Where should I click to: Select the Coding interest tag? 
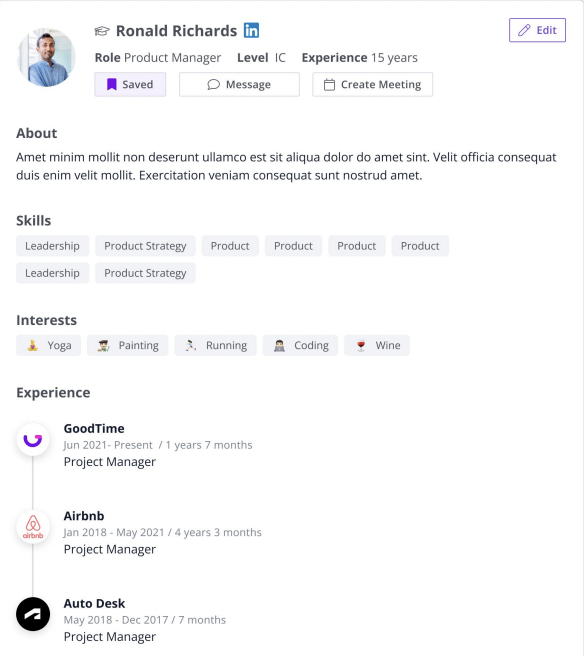pos(300,346)
